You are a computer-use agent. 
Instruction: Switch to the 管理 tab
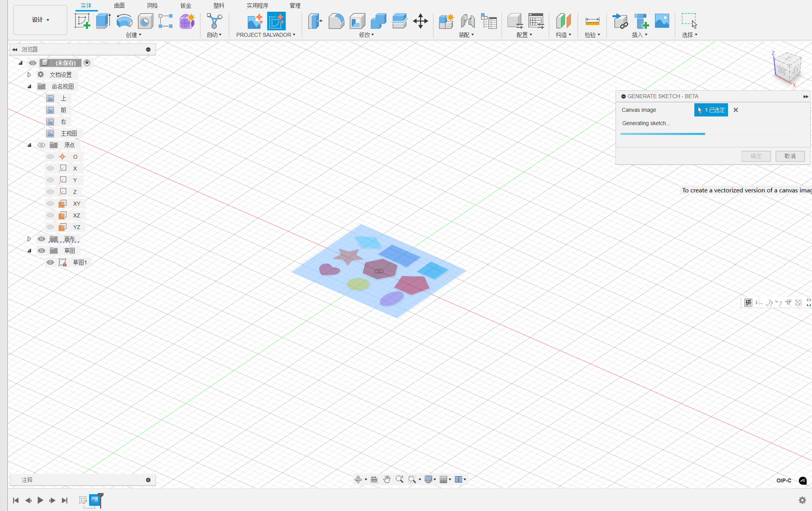[x=295, y=5]
